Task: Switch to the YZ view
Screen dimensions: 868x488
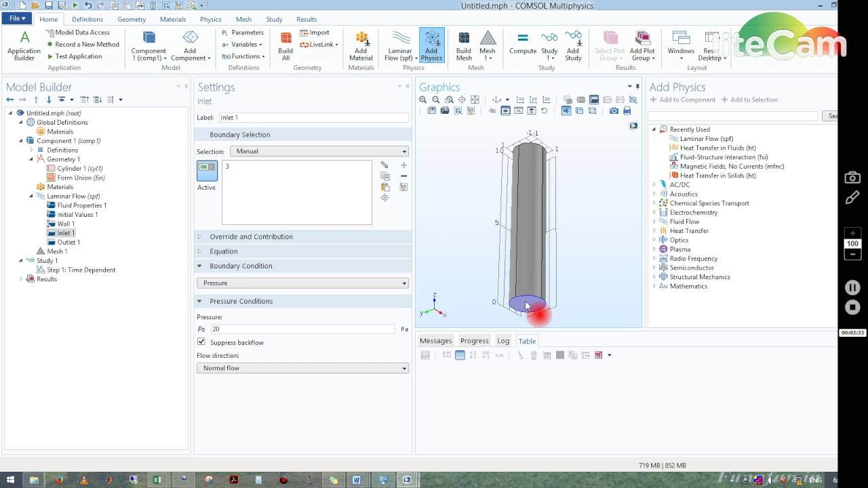Action: click(533, 100)
